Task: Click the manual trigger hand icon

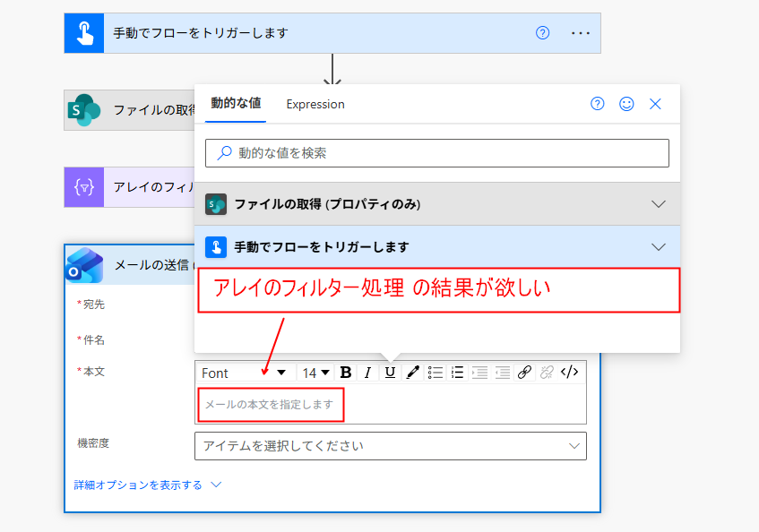Action: pos(84,33)
